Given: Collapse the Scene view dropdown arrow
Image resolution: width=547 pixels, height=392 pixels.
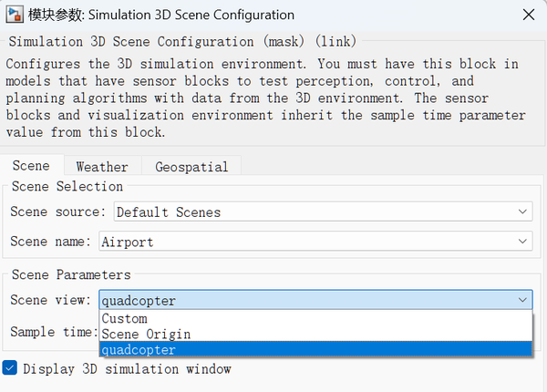Looking at the screenshot, I should [522, 300].
